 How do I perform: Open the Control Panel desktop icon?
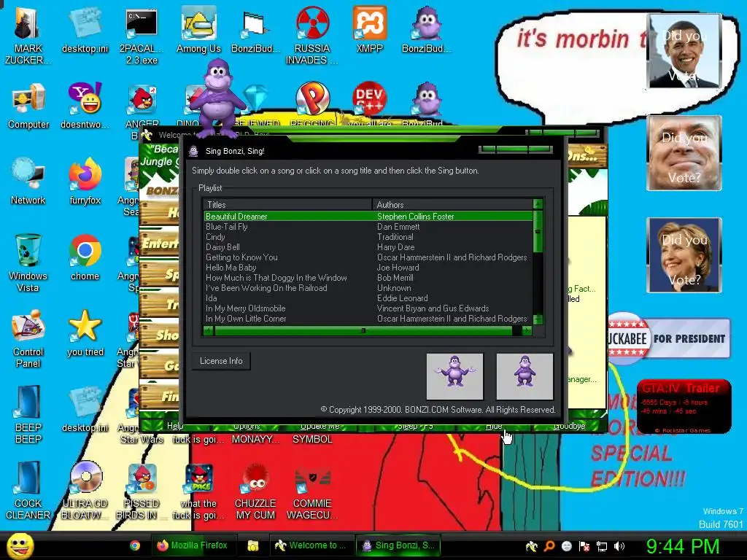28,338
